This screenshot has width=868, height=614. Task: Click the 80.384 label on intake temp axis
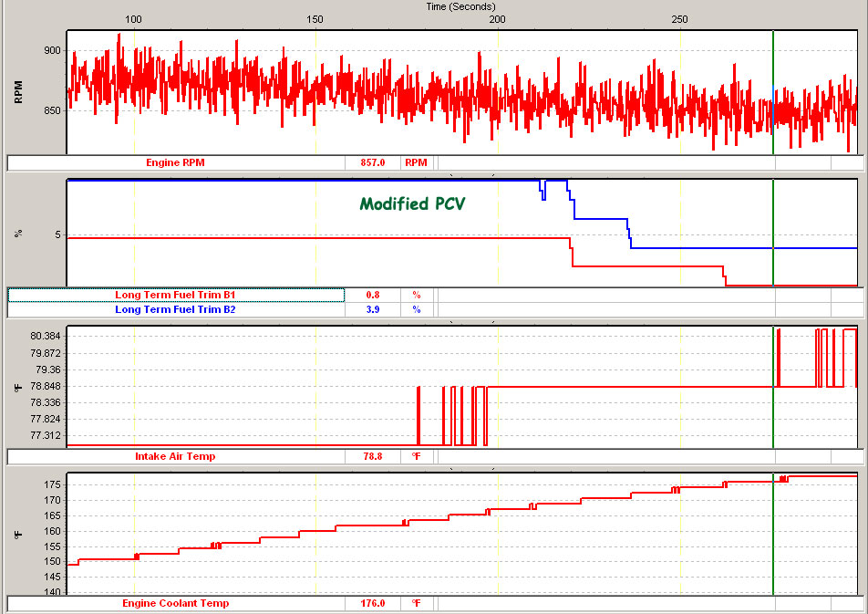click(46, 336)
